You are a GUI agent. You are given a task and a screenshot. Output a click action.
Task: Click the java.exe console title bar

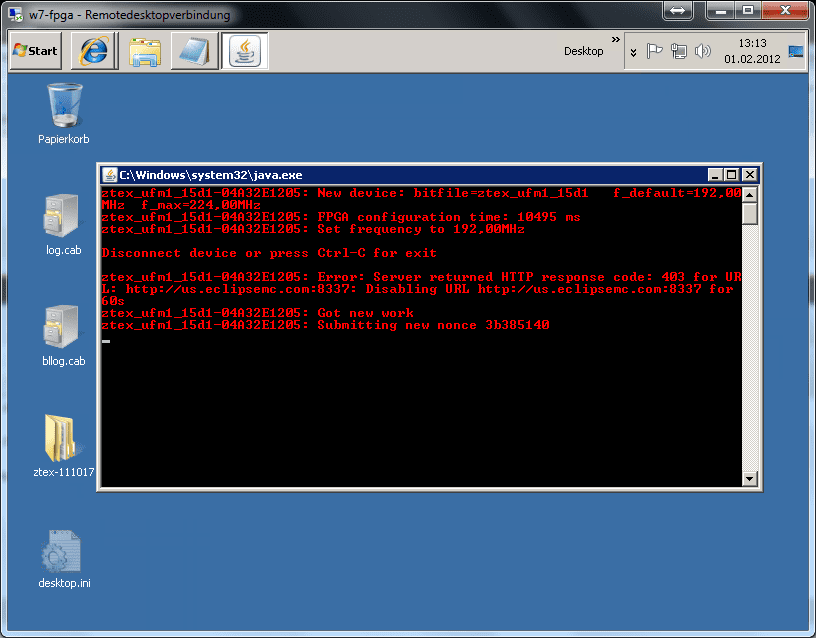406,175
